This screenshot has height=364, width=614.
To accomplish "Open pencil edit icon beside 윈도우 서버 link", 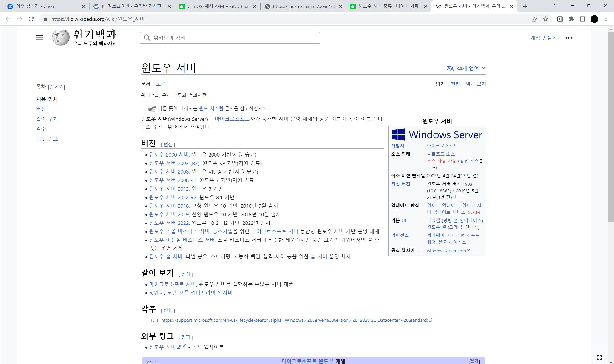I will coord(184,346).
